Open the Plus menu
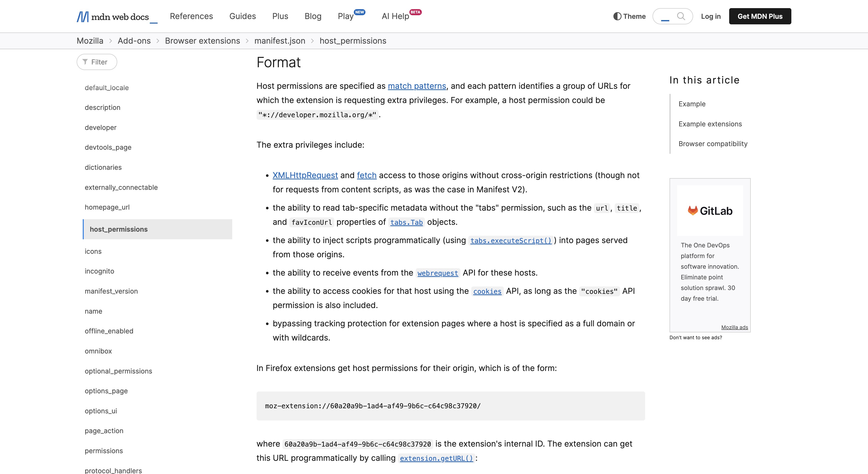Image resolution: width=868 pixels, height=474 pixels. pyautogui.click(x=280, y=16)
